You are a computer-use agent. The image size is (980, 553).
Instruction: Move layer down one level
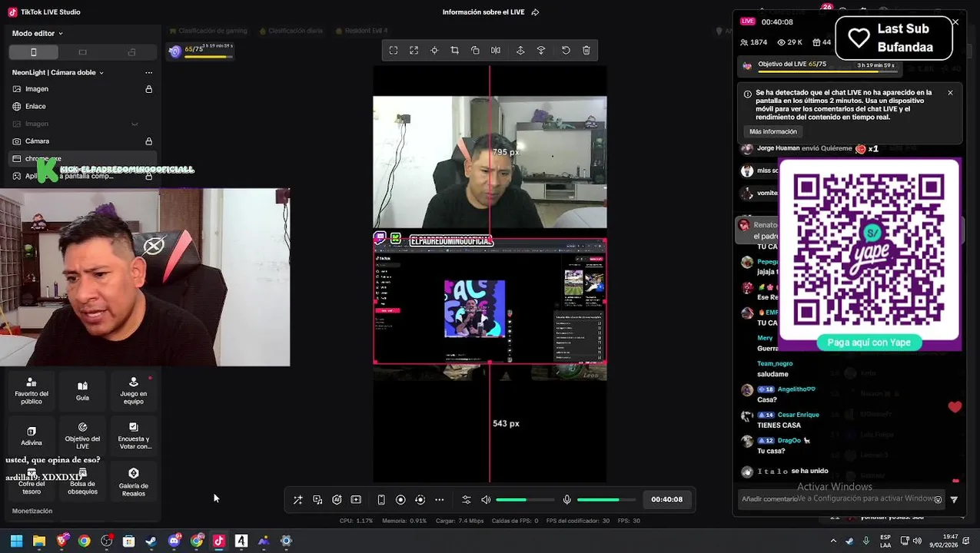coord(541,50)
